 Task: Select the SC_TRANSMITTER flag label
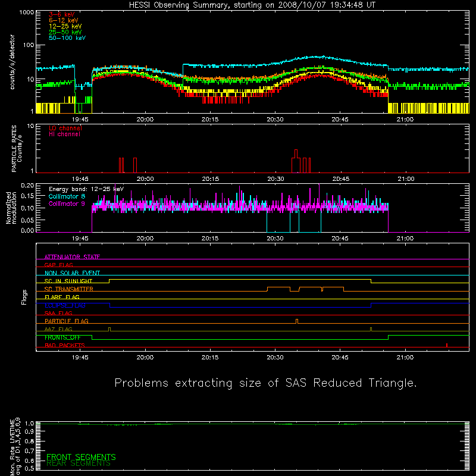pyautogui.click(x=69, y=289)
